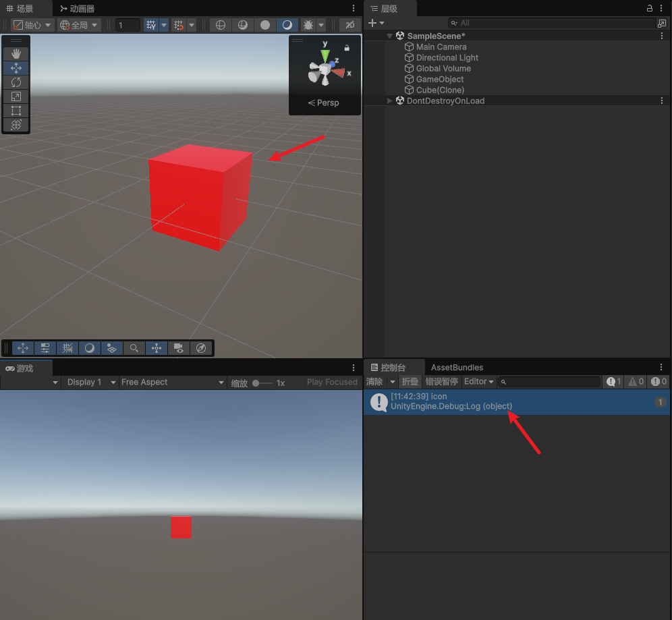Click Persp to switch camera projection

tap(323, 103)
